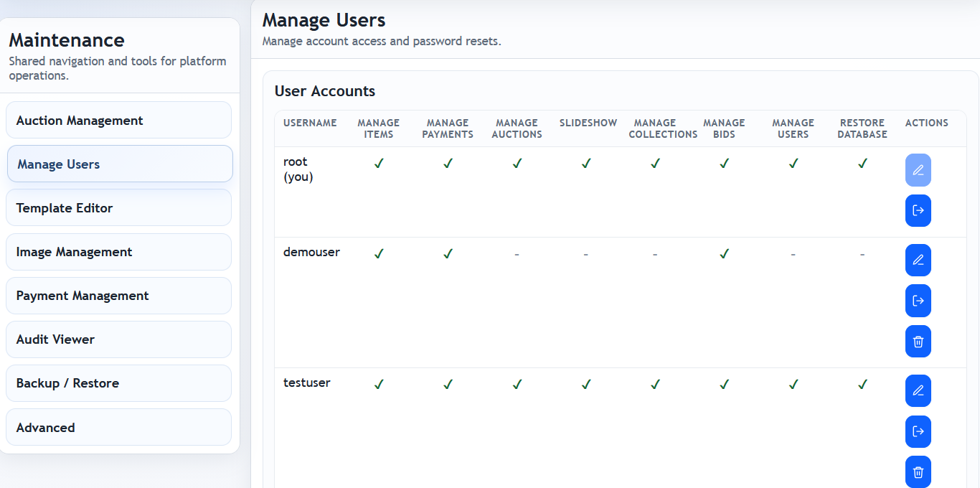Click root's Manage Items checkmark
Viewport: 980px width, 488px height.
point(379,164)
